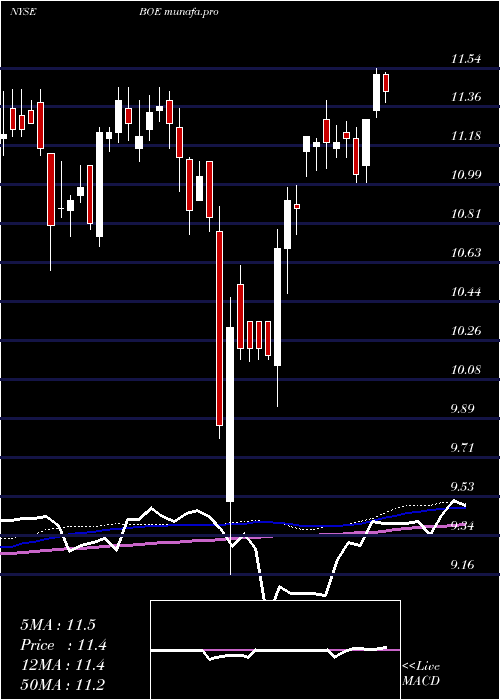This screenshot has width=500, height=700.
Task: Click the 50MA : 11.2 value
Action: point(63,685)
